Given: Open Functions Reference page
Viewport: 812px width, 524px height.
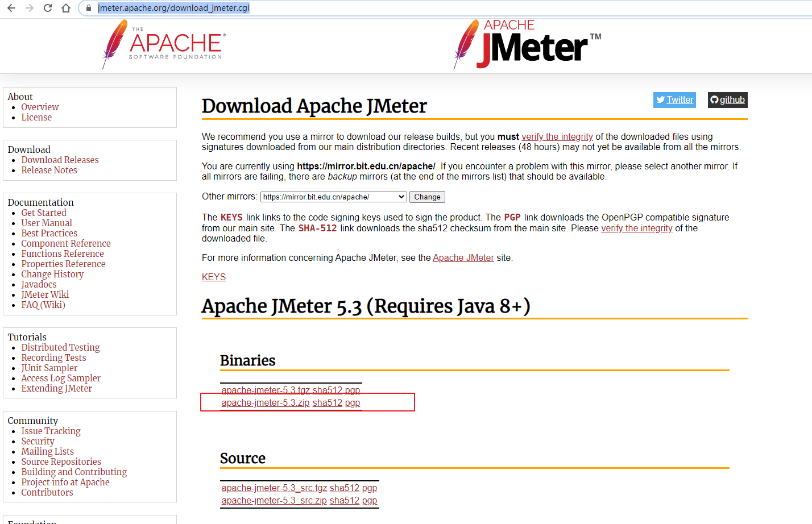Looking at the screenshot, I should pos(63,253).
